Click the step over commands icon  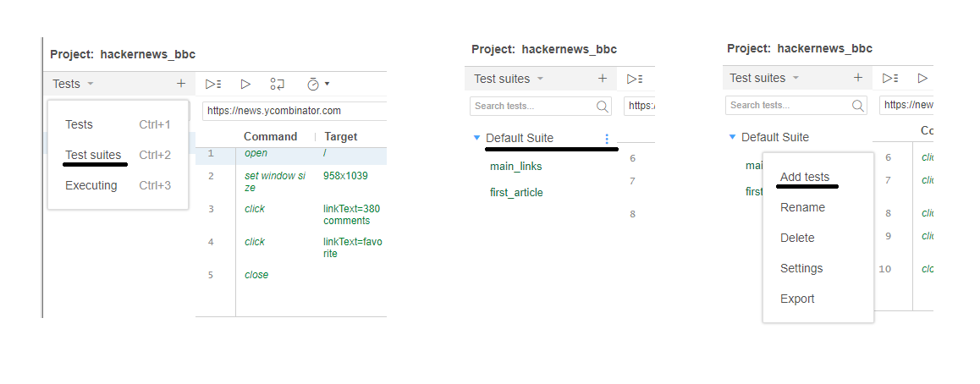point(278,84)
